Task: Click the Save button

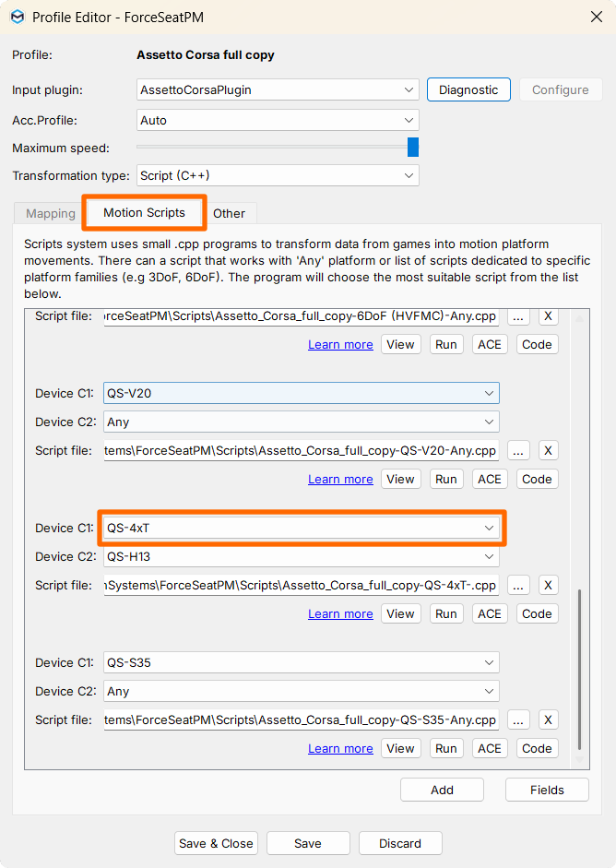Action: (x=308, y=844)
